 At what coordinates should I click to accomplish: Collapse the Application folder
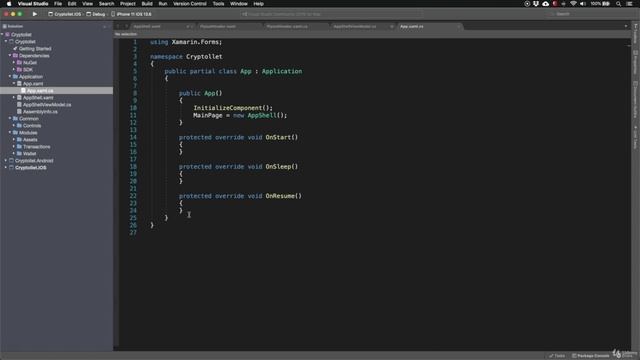[x=10, y=76]
